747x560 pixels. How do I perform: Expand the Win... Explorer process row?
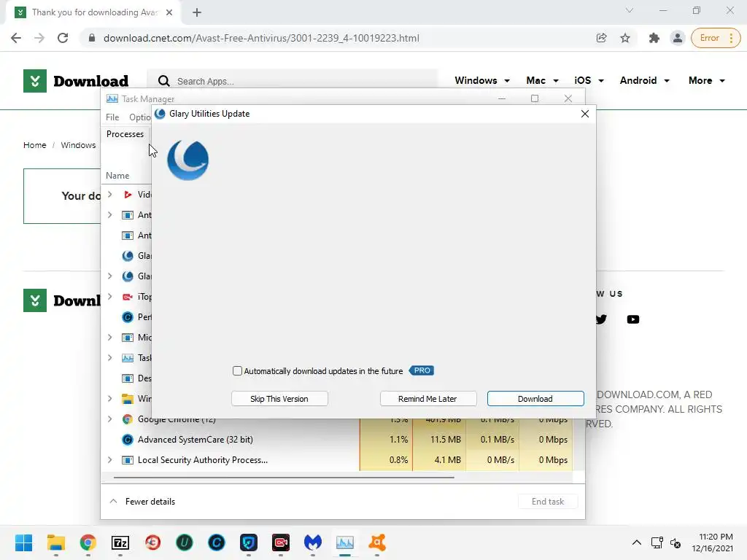click(110, 399)
